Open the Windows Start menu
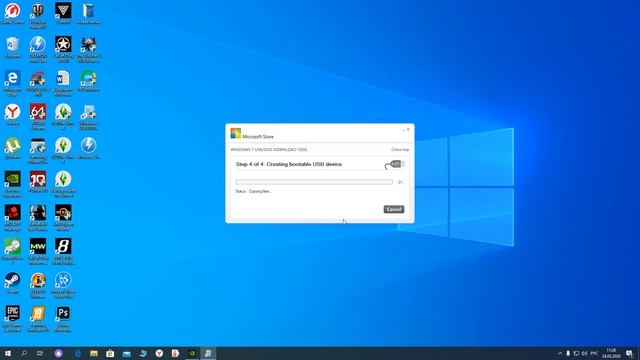 [x=7, y=353]
